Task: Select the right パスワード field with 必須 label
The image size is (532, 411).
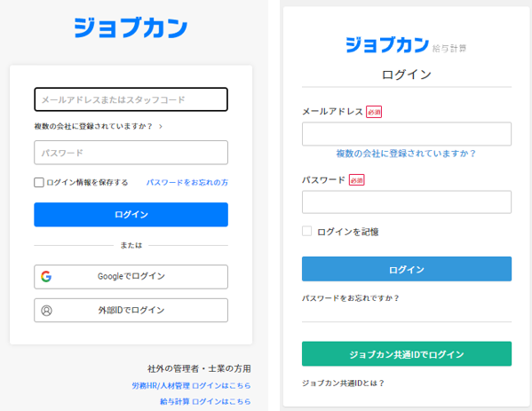Action: tap(407, 202)
